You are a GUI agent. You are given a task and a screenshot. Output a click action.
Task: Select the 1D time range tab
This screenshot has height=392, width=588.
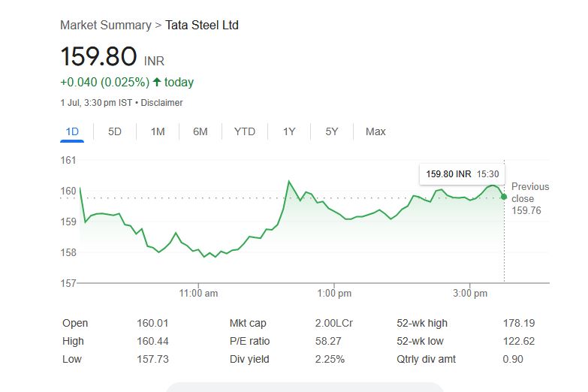point(72,131)
